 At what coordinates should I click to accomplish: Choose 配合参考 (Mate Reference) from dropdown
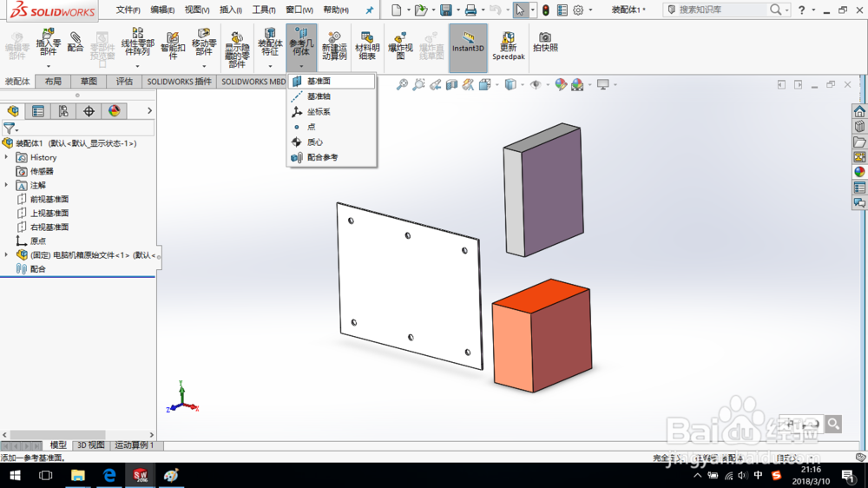click(x=332, y=157)
